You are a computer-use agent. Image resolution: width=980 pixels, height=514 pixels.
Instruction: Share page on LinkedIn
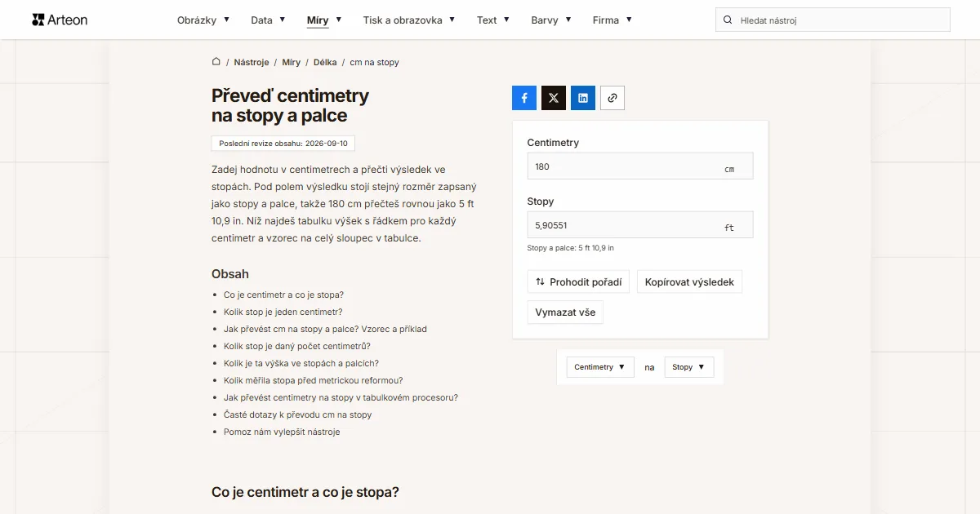coord(583,98)
